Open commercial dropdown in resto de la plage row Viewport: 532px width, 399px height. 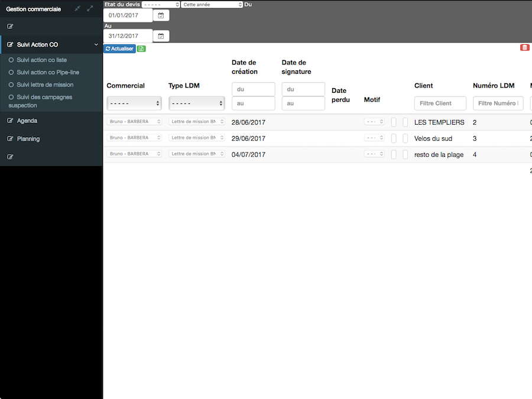tap(134, 154)
